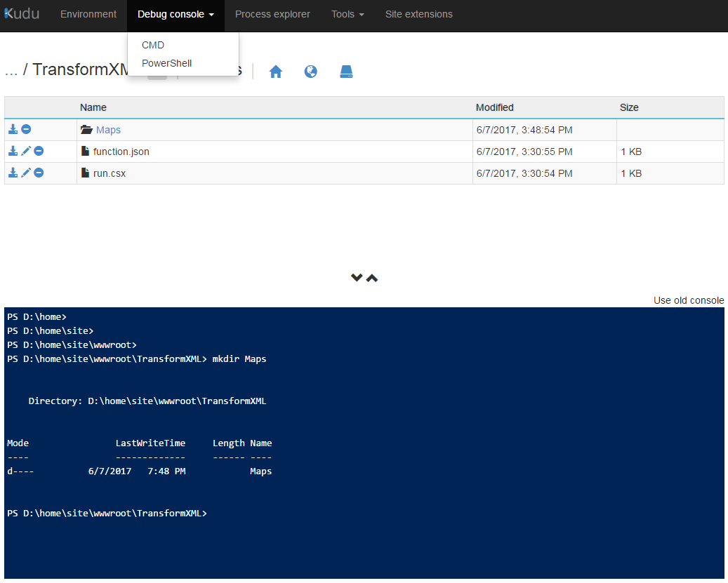The height and width of the screenshot is (583, 728).
Task: Select CMD from the dropdown
Action: point(153,45)
